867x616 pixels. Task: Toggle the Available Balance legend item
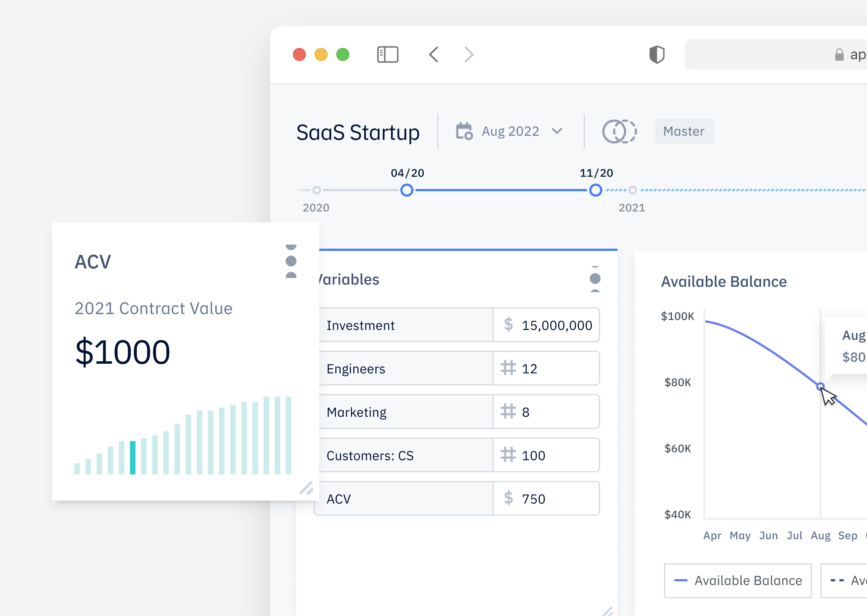738,581
